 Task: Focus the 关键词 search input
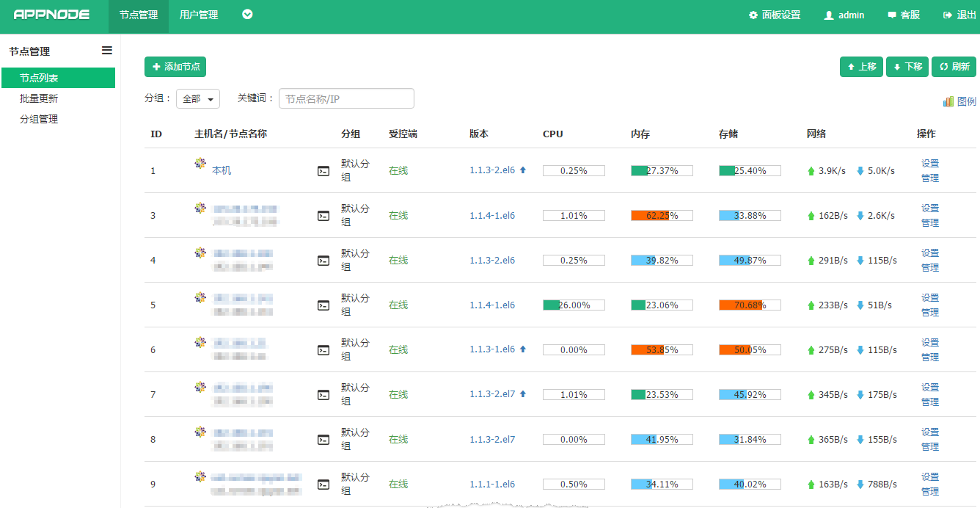346,98
